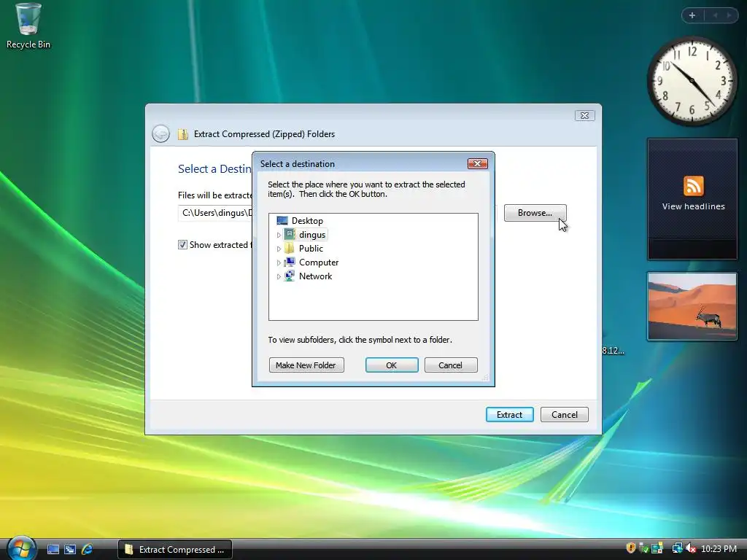
Task: Click the Computer icon in tree
Action: [x=290, y=262]
